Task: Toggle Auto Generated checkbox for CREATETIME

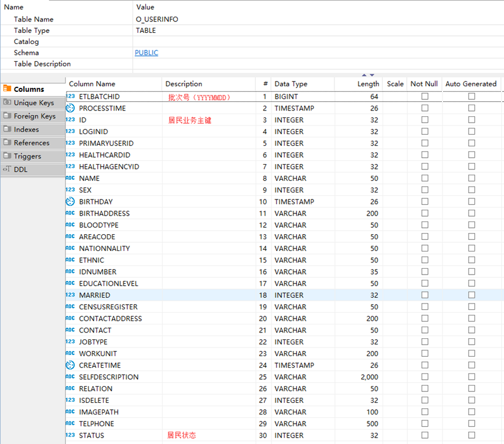Action: [472, 365]
